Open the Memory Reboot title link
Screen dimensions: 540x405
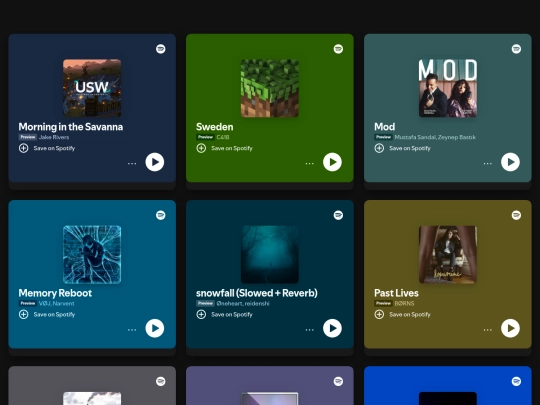click(x=55, y=293)
